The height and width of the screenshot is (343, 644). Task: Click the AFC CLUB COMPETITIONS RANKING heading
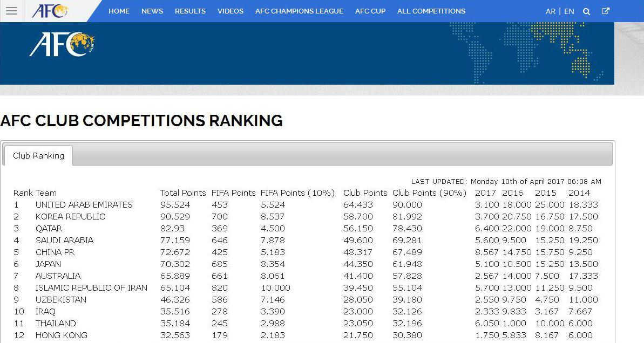[141, 121]
